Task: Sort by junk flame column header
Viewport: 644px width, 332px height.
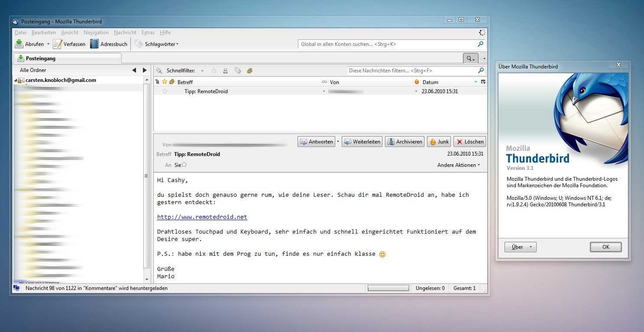Action: [x=417, y=82]
